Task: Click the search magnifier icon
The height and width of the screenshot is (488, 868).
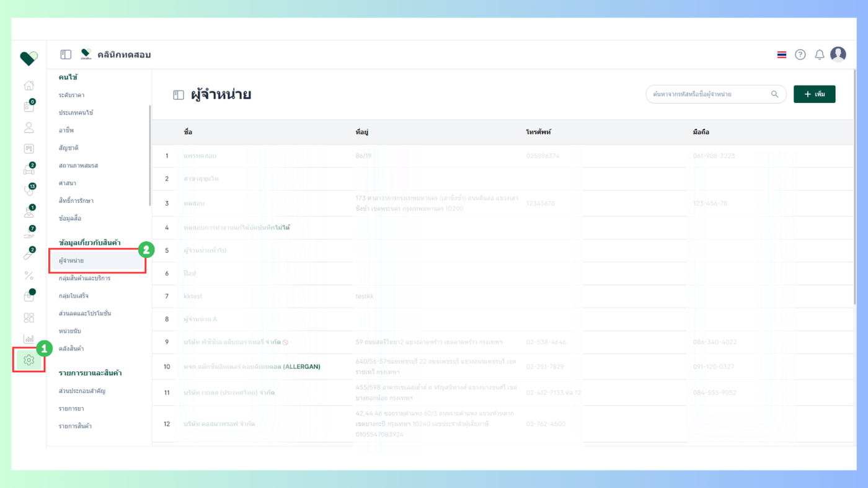Action: click(x=774, y=94)
